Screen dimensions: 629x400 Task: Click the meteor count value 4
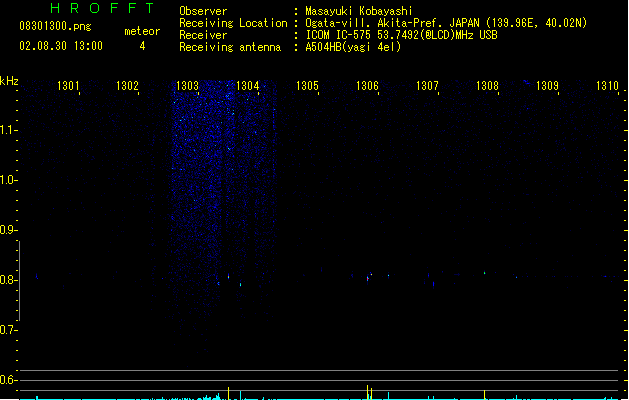click(x=142, y=46)
